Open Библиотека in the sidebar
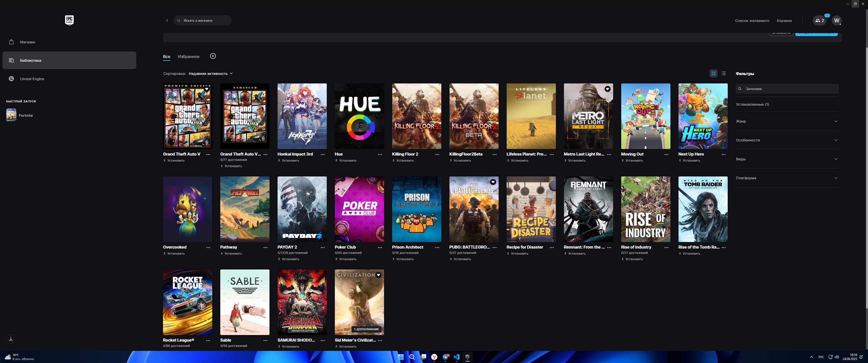This screenshot has width=868, height=363. point(69,60)
